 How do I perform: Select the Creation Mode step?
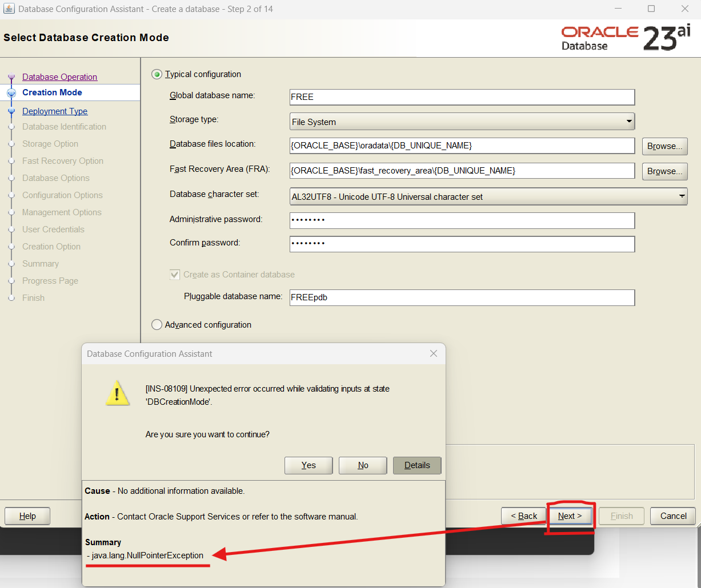point(52,92)
